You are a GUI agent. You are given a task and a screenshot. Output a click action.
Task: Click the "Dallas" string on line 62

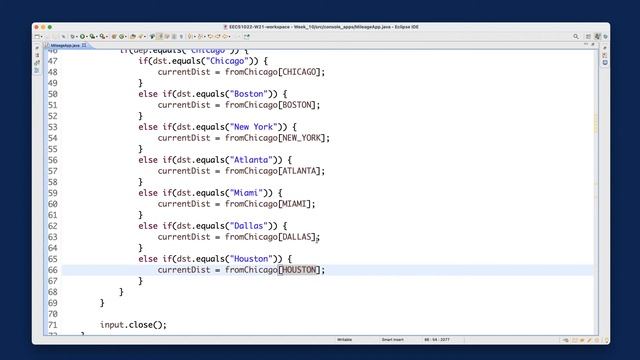pos(249,226)
